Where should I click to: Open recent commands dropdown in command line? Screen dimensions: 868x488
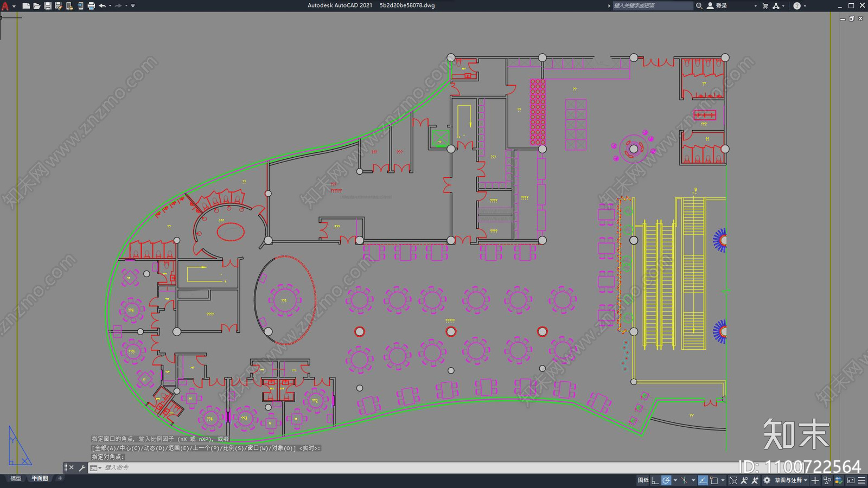(x=95, y=467)
